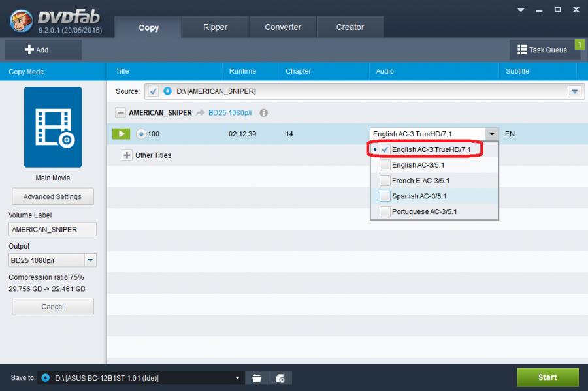Switch to the Creator tab
588x391 pixels.
[350, 27]
